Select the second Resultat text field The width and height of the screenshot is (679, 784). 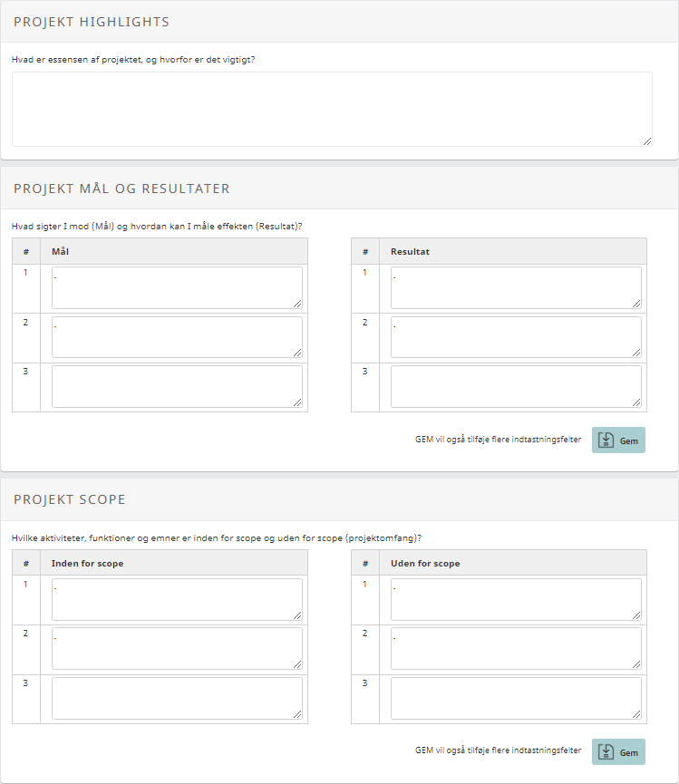(516, 337)
